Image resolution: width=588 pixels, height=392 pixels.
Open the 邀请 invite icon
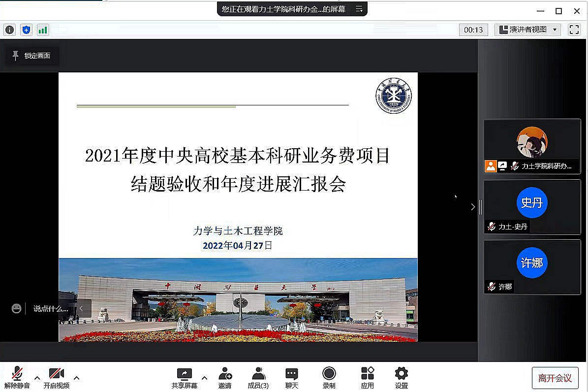[x=225, y=378]
